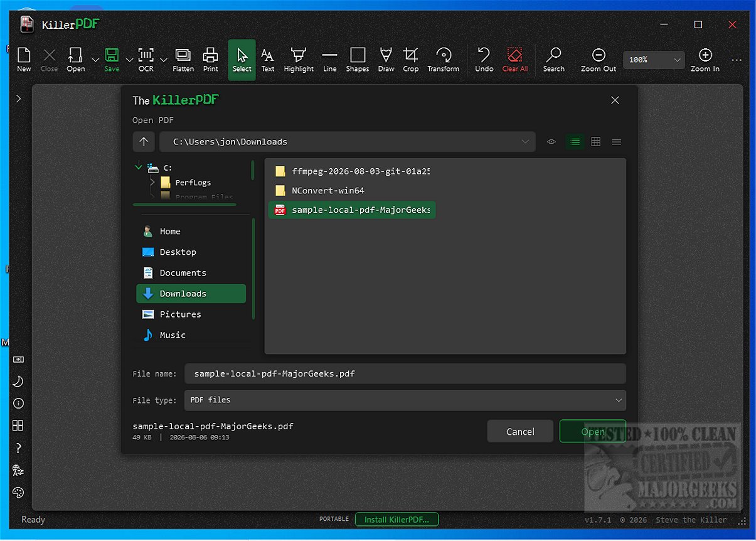Click Cancel in Open PDF dialog
This screenshot has width=756, height=541.
click(520, 431)
